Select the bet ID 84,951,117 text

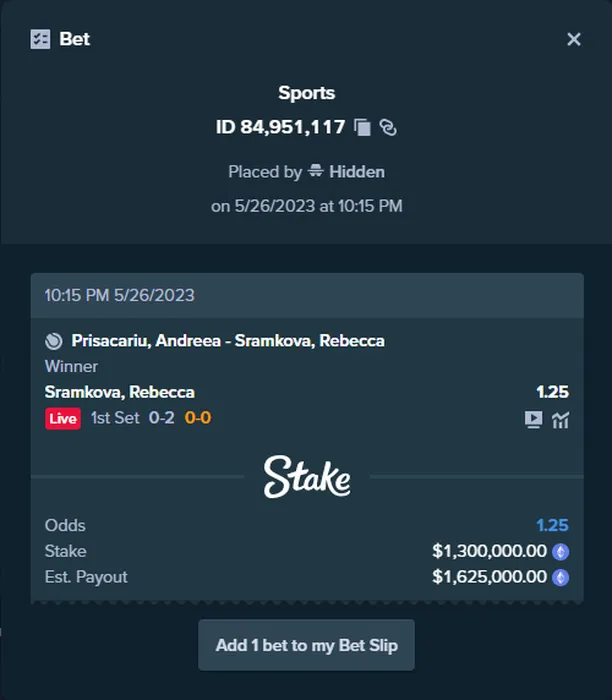click(x=281, y=127)
